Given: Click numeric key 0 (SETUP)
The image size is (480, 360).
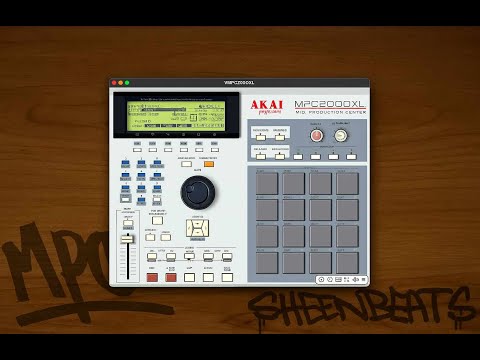Looking at the screenshot, I should [141, 201].
